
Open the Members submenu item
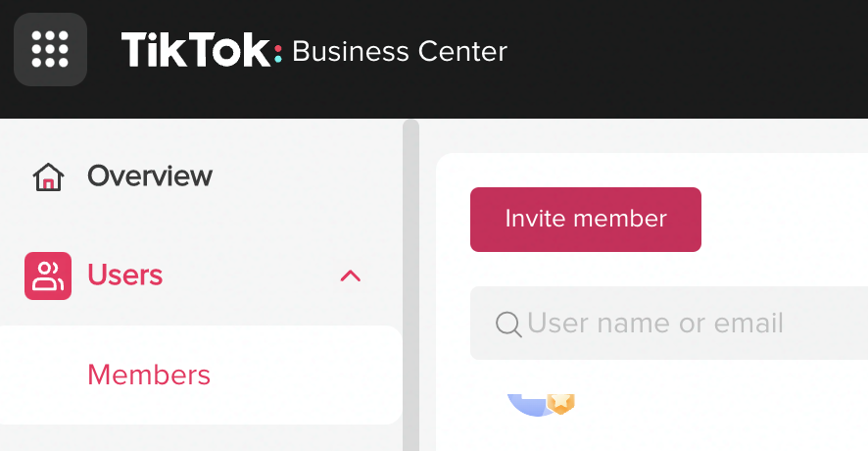point(148,375)
